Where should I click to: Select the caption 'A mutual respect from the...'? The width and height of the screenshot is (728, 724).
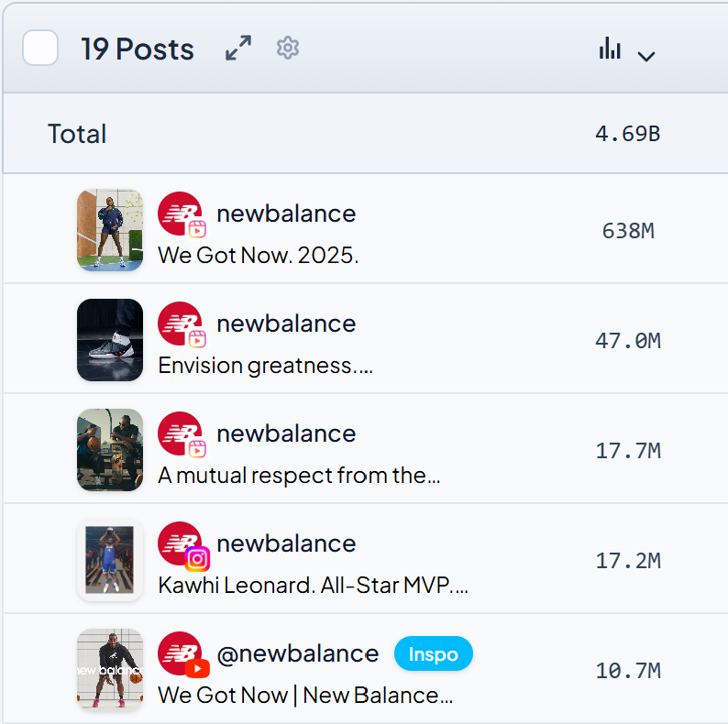click(x=299, y=476)
